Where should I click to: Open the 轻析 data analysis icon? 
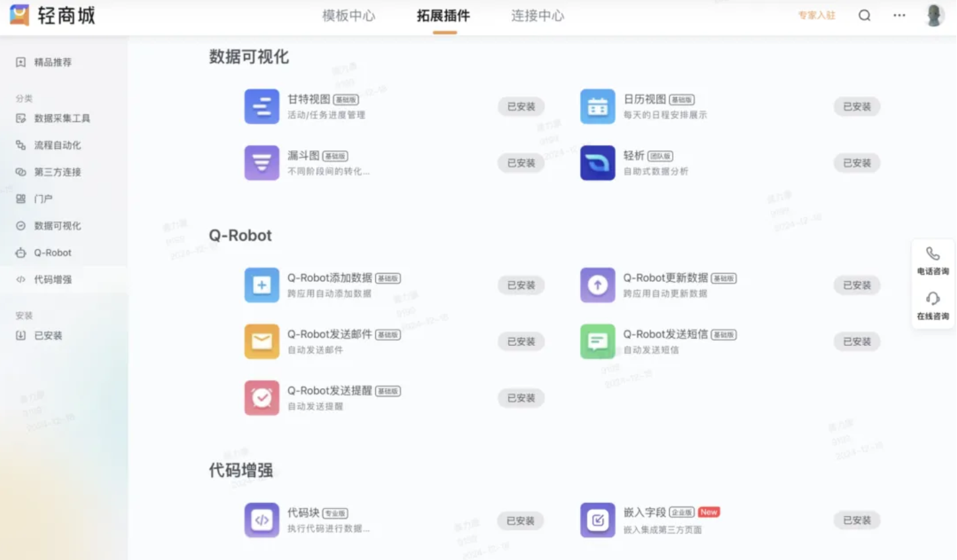pos(598,163)
